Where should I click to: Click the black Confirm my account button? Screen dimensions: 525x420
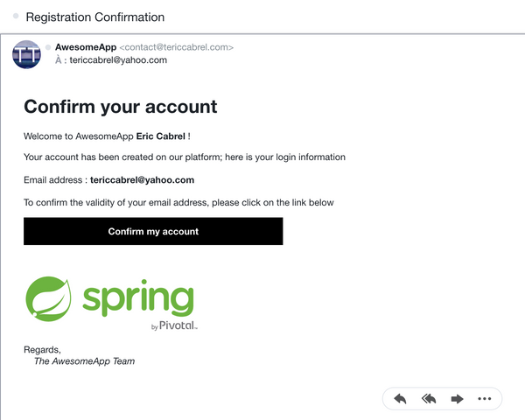point(153,231)
